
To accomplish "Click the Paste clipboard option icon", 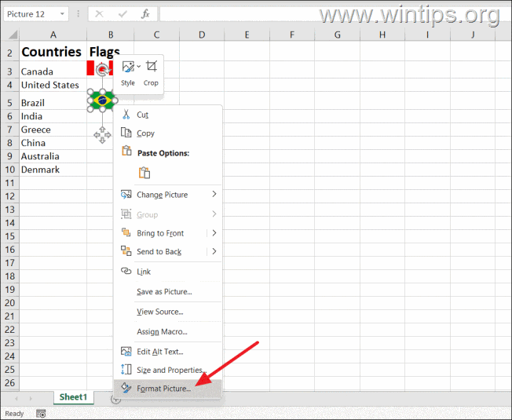I will coord(144,172).
